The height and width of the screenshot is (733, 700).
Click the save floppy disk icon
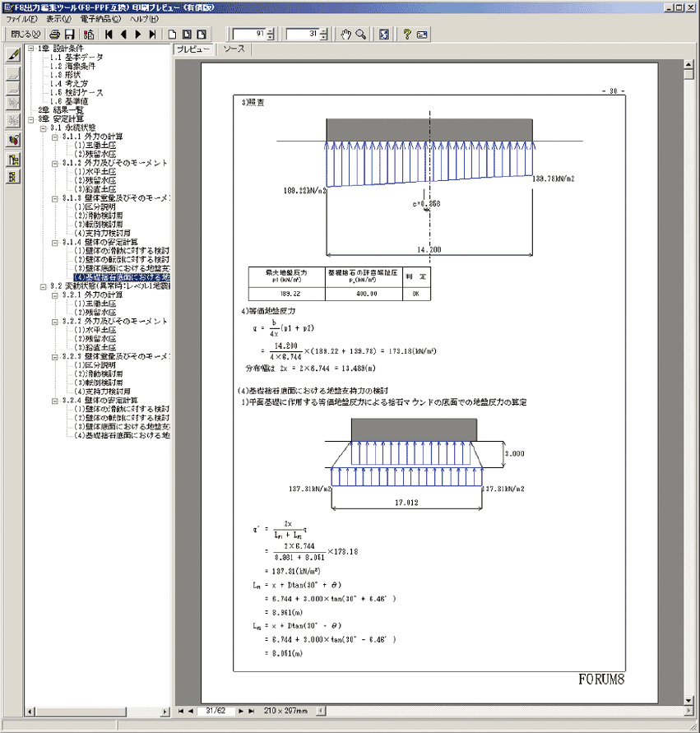click(70, 34)
